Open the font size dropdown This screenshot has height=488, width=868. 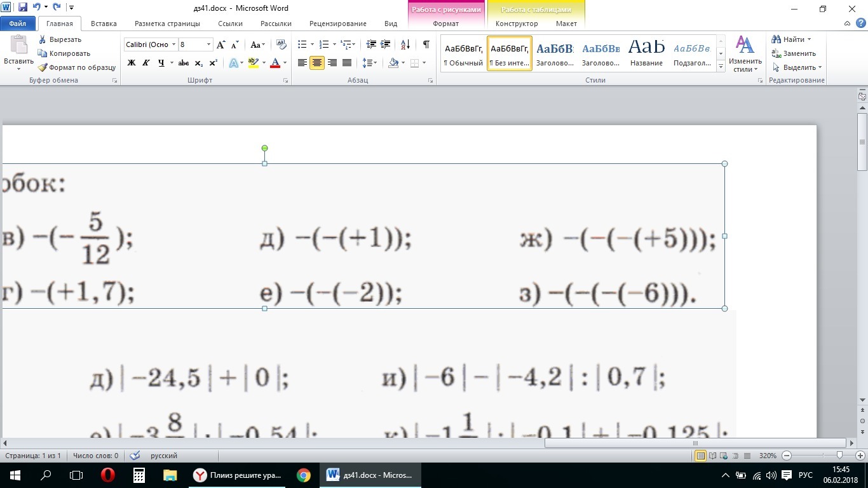[x=208, y=44]
